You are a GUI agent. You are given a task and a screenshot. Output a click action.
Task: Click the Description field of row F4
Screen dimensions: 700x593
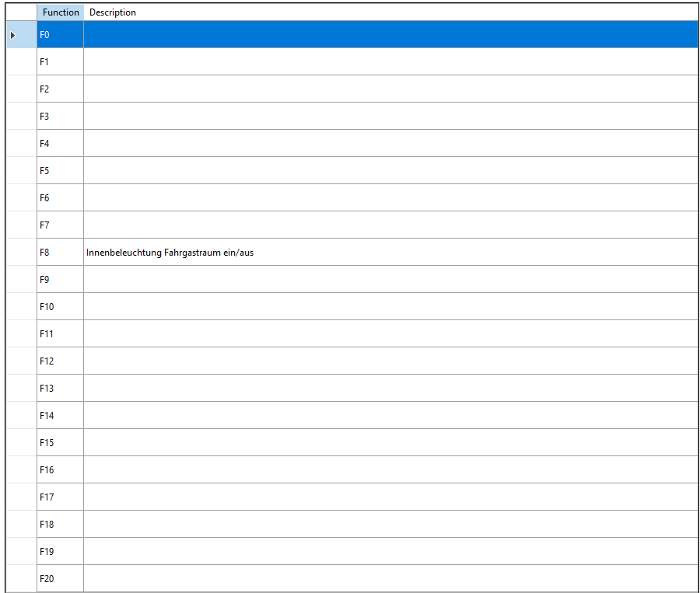(x=389, y=144)
